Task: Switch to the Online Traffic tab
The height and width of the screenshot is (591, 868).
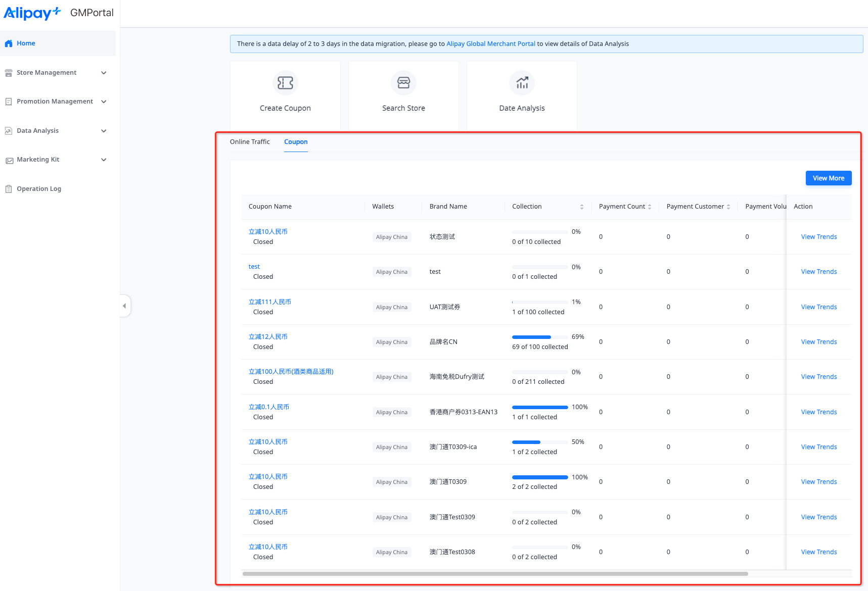Action: click(x=250, y=142)
